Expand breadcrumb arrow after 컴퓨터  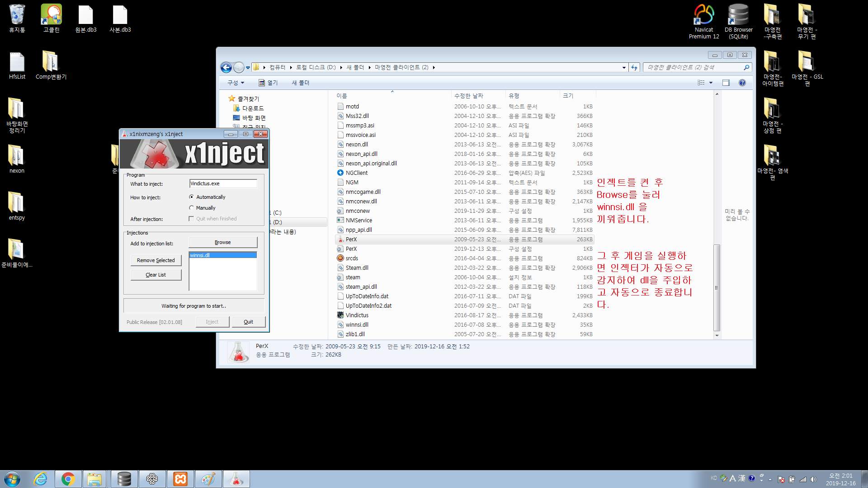[x=291, y=67]
